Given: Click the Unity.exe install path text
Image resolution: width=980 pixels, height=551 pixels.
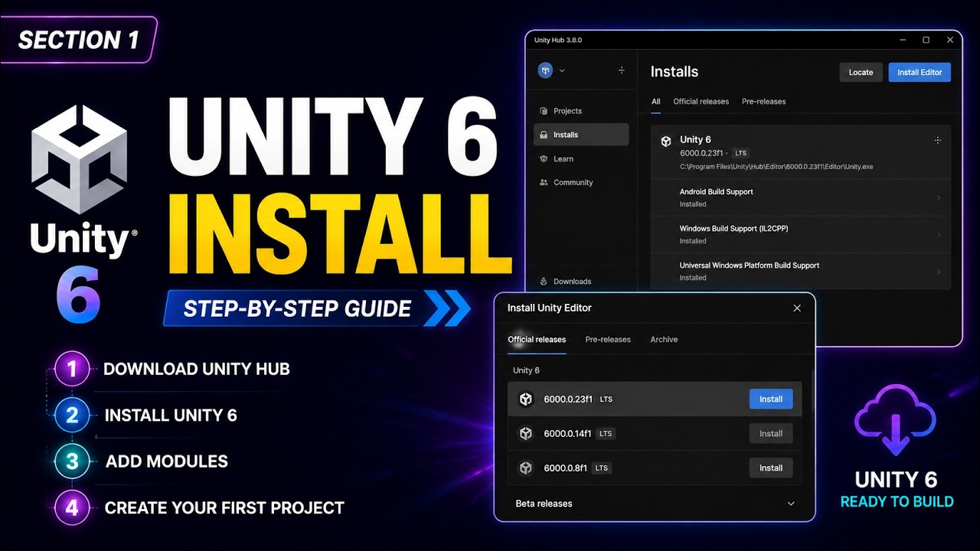Looking at the screenshot, I should (x=776, y=166).
